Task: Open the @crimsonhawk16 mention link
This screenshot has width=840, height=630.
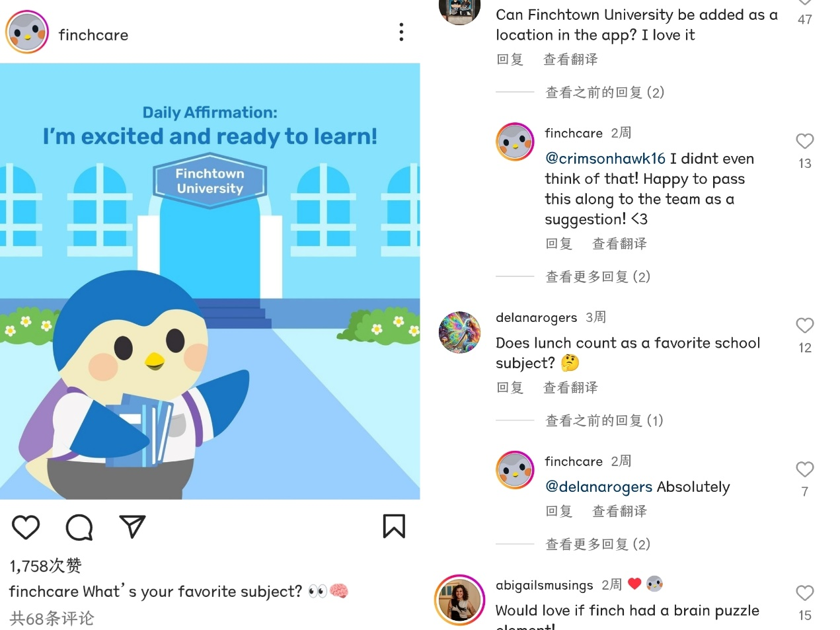Action: [x=605, y=159]
